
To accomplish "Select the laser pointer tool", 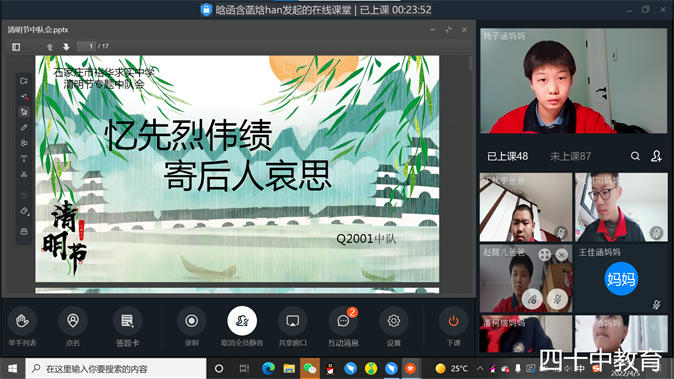I will (24, 97).
